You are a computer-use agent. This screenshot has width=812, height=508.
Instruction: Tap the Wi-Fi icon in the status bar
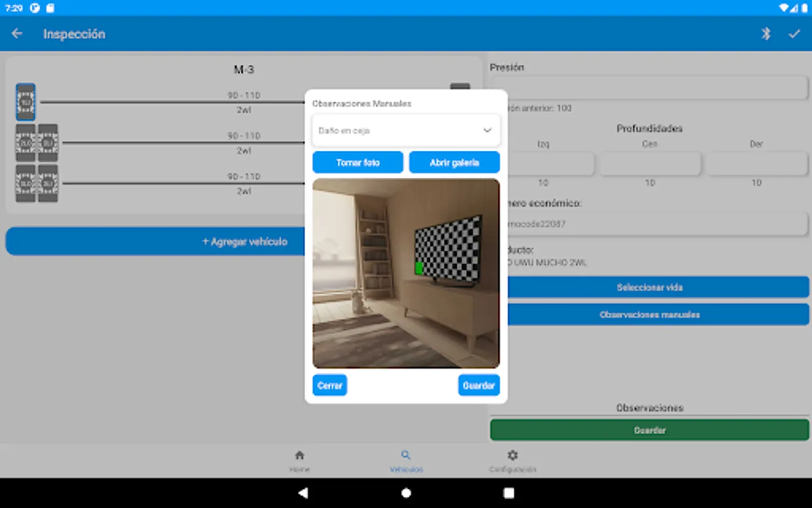[x=784, y=8]
